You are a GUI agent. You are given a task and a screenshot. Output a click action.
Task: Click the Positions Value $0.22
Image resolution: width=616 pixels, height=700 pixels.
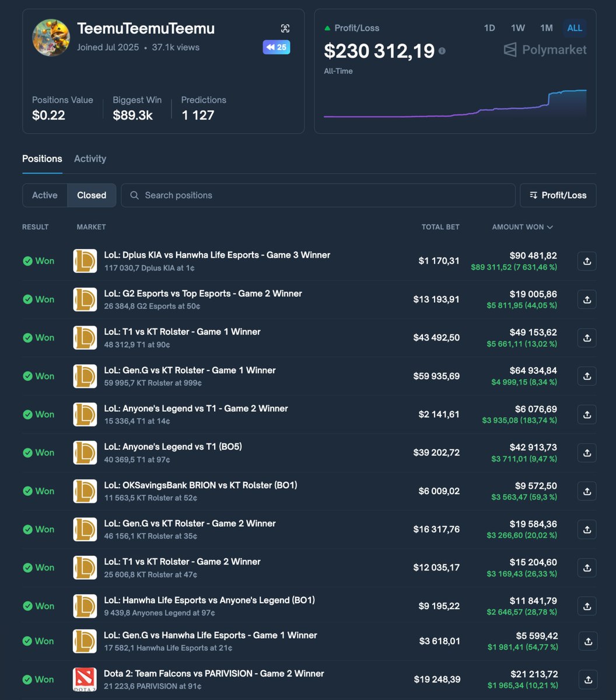(x=48, y=115)
